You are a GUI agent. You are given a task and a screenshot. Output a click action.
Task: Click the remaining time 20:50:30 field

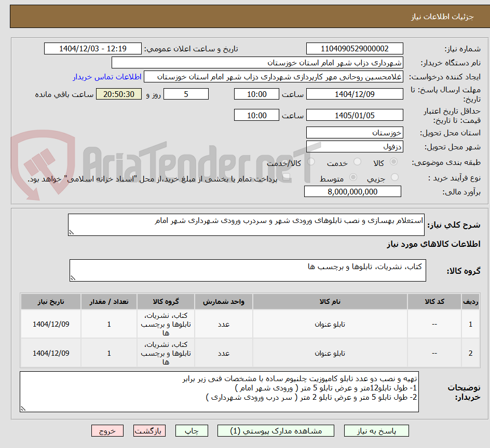pos(119,94)
